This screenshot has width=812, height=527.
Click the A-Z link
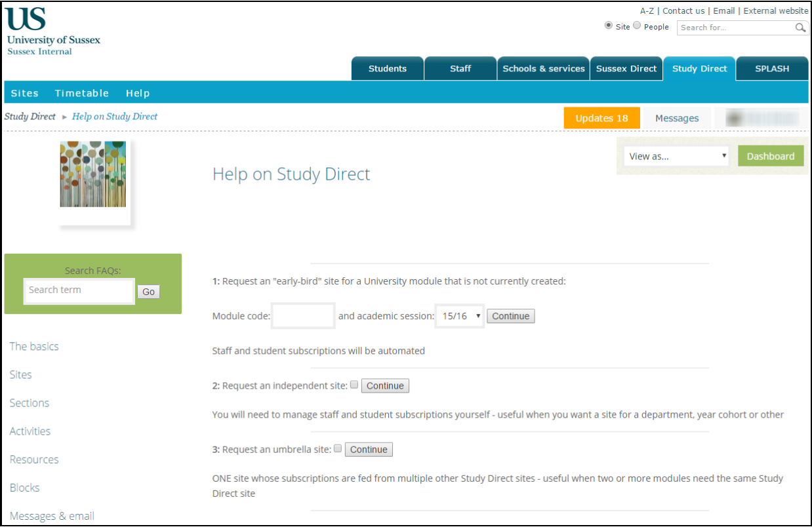tap(647, 10)
